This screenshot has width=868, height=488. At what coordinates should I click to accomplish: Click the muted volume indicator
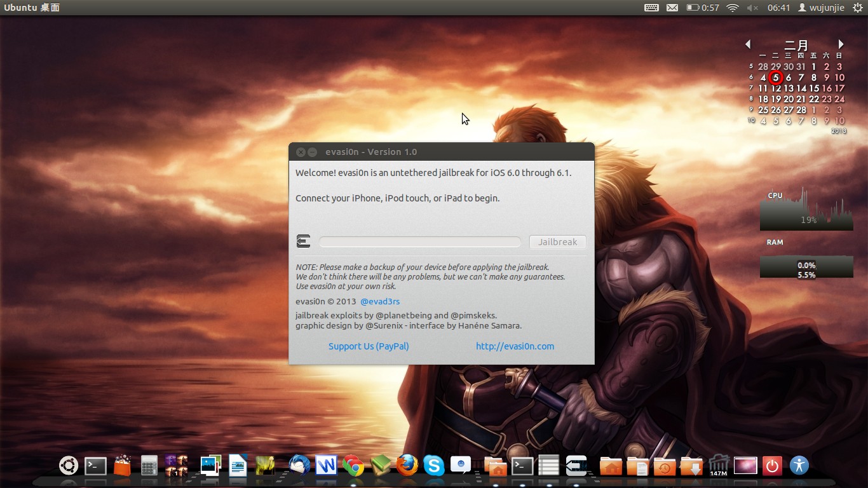point(752,8)
